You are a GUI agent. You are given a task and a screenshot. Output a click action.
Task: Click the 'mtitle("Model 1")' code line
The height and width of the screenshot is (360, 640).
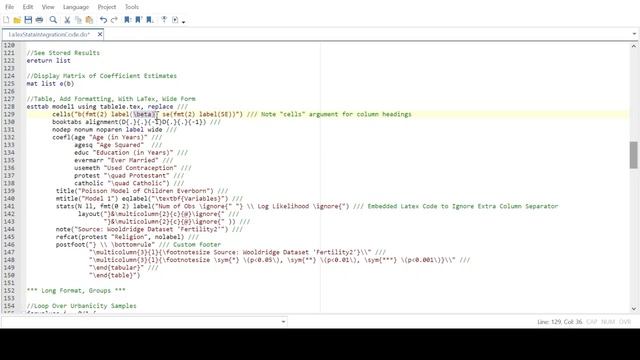(x=149, y=198)
